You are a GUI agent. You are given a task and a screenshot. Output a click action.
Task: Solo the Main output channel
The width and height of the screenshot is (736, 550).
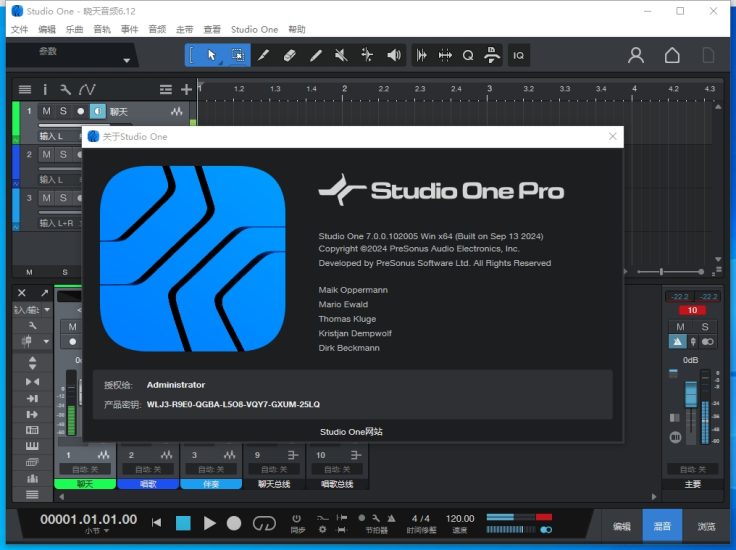pos(705,327)
